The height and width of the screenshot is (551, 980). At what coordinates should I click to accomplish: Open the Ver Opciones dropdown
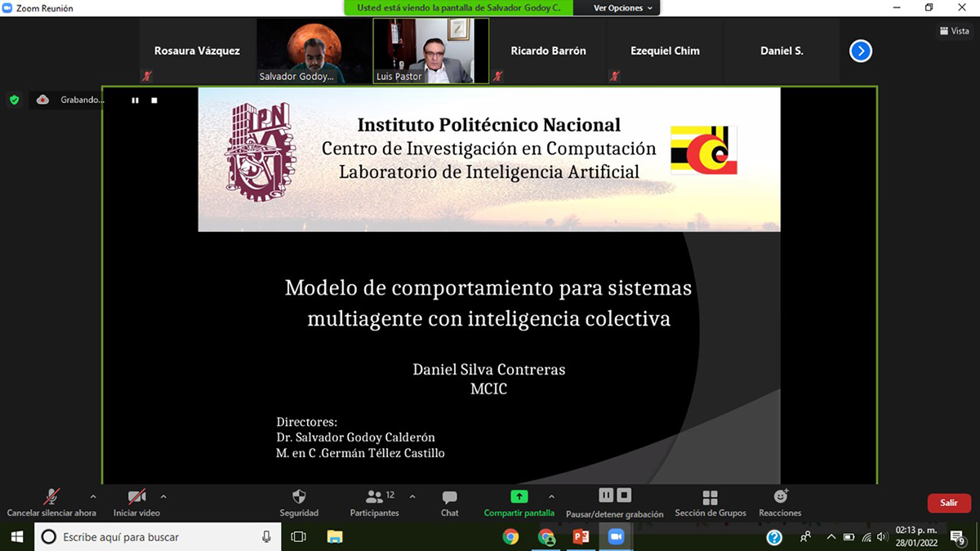coord(622,8)
